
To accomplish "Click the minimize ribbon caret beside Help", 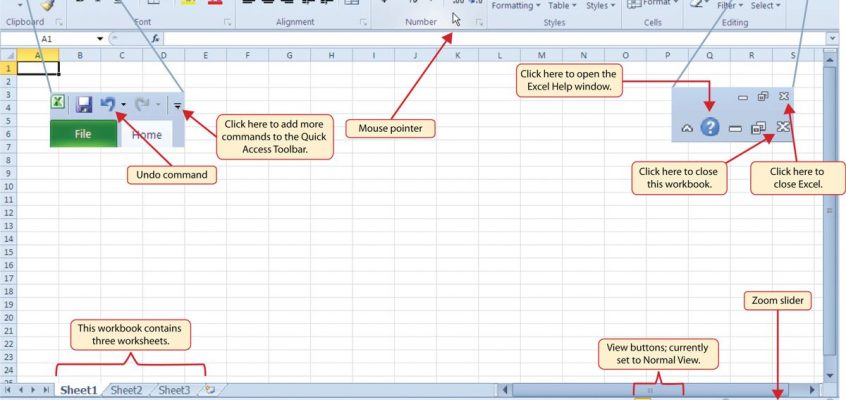I will 687,128.
